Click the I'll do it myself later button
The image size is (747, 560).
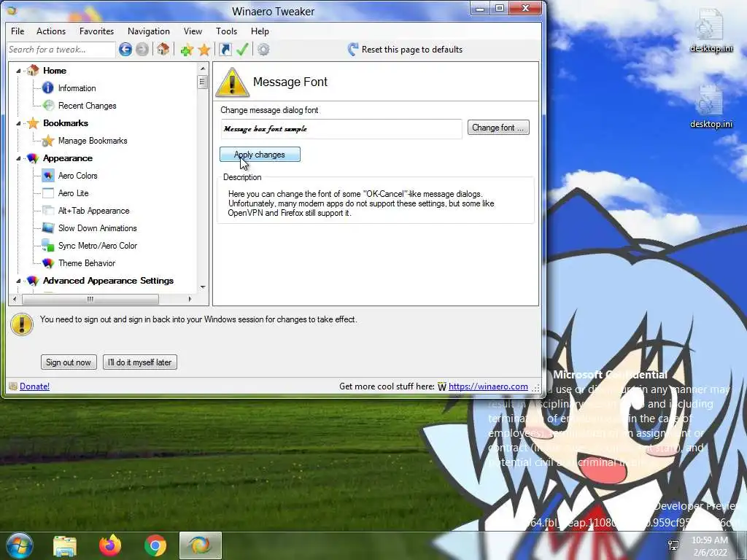(140, 362)
